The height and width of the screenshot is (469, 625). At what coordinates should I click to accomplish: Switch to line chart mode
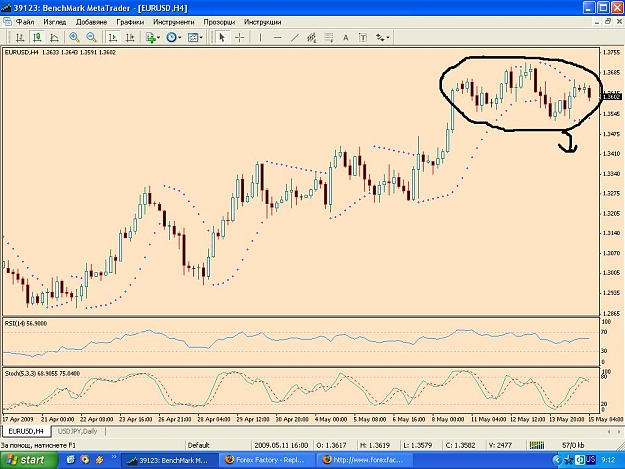click(x=54, y=37)
